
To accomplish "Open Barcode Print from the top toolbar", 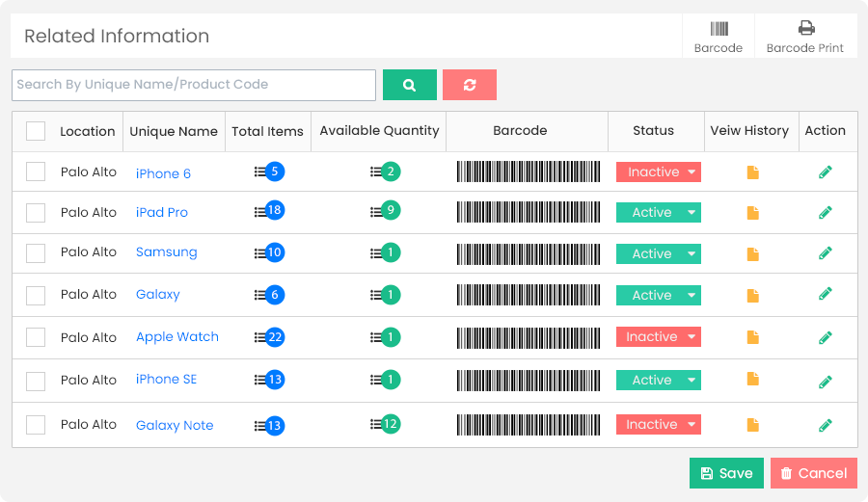I will click(804, 37).
